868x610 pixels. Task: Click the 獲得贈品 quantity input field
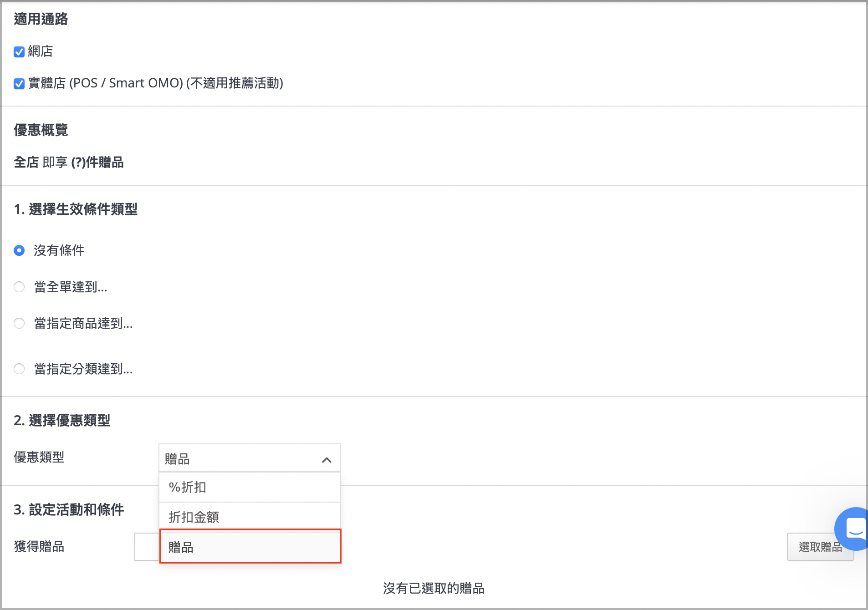click(x=147, y=547)
